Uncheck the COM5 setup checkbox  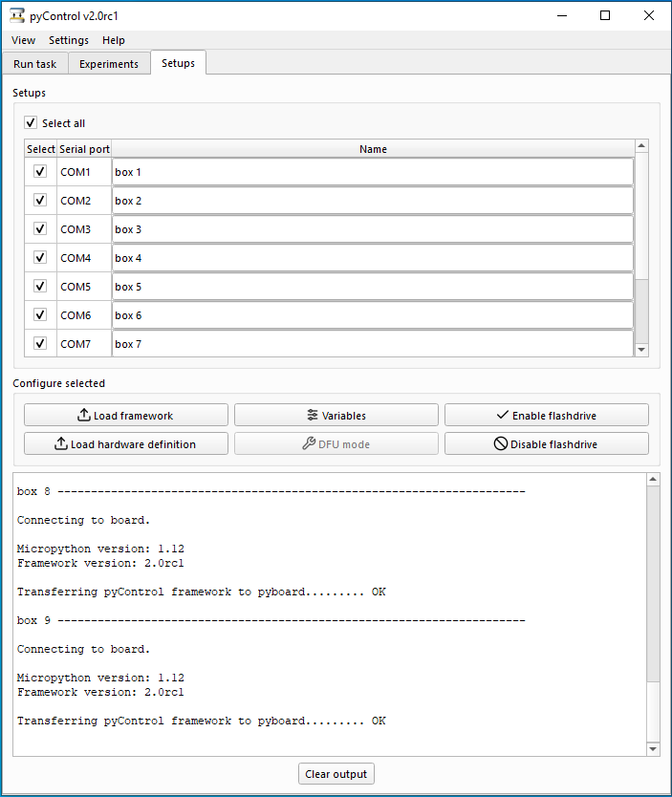(39, 286)
